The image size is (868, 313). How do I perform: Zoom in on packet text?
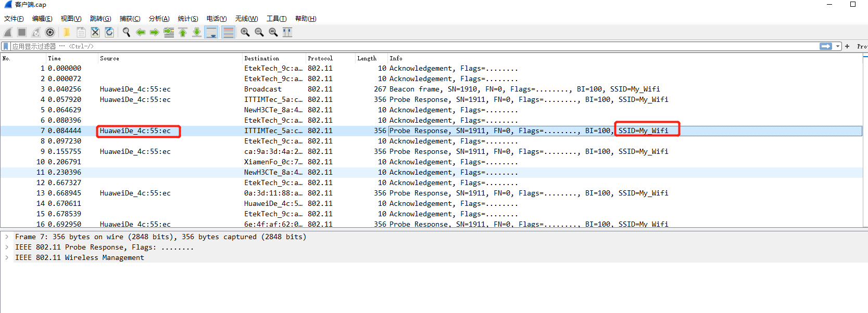point(245,32)
